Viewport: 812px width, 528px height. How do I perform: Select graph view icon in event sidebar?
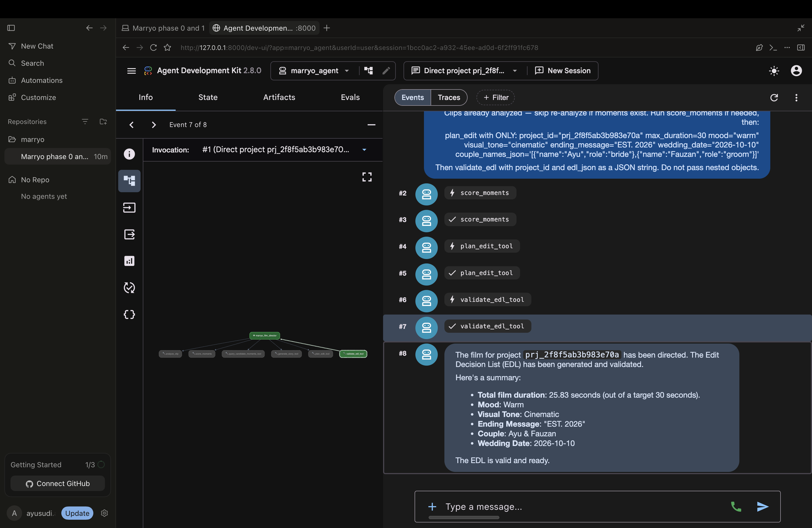(129, 181)
